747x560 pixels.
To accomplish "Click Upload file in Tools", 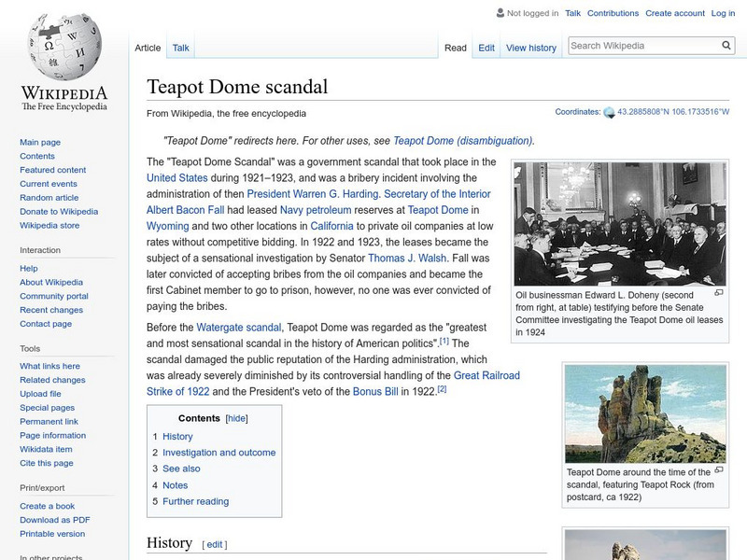I will [40, 393].
